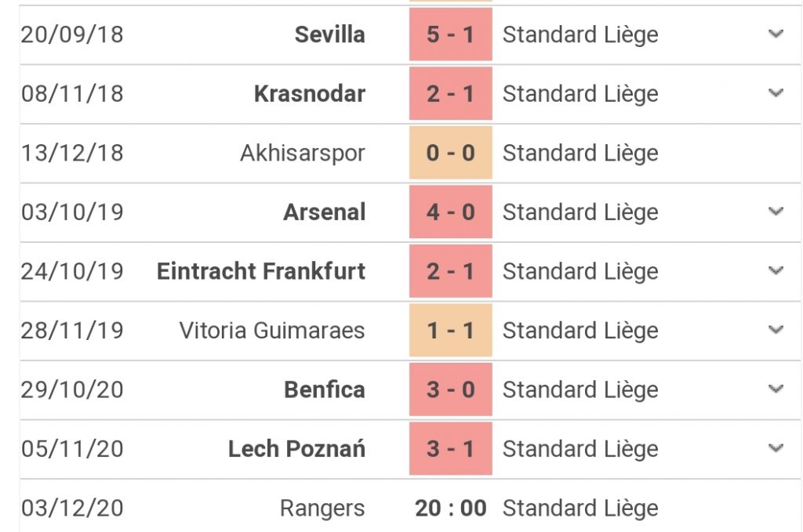The image size is (803, 532).
Task: Expand the Vitoria Guimaraes match chevron
Action: (x=776, y=330)
